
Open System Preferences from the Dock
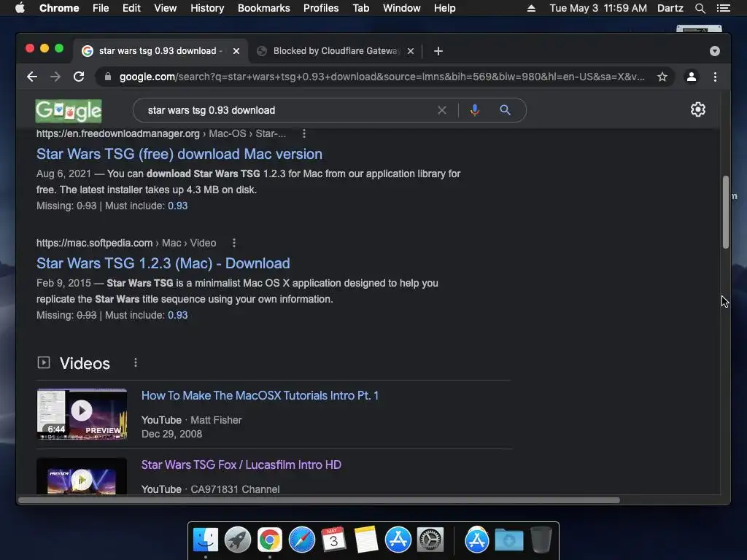430,540
